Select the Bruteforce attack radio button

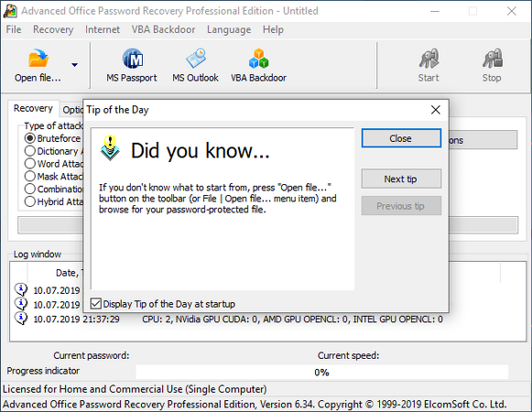pos(30,138)
